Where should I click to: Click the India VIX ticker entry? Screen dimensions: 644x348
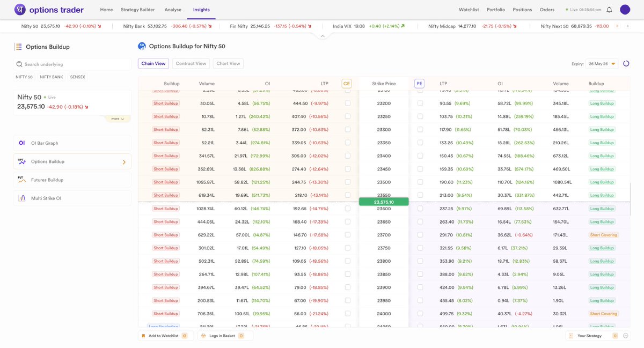pyautogui.click(x=368, y=26)
